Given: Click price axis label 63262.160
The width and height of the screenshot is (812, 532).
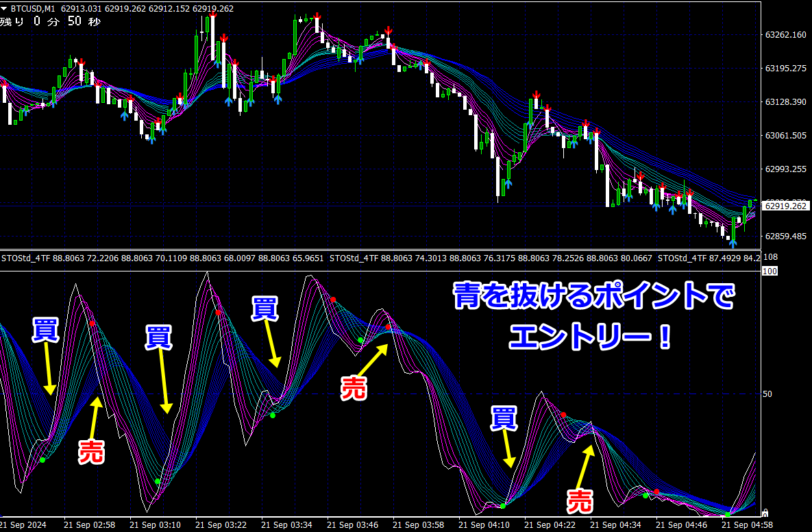Looking at the screenshot, I should click(785, 35).
